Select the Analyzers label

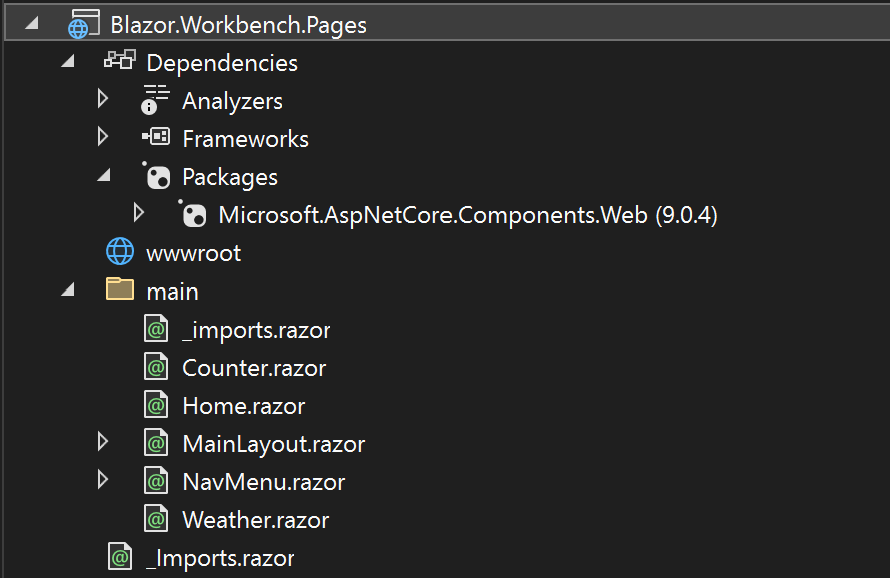point(232,101)
